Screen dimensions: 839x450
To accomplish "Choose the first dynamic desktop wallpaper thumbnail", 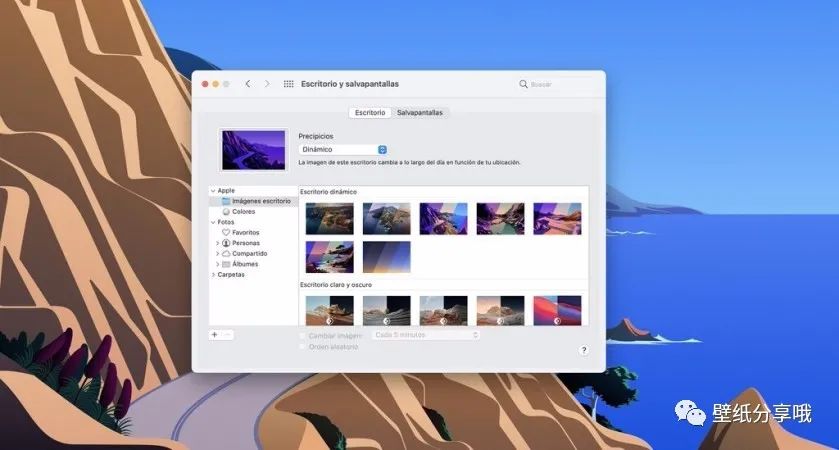I will [x=329, y=218].
